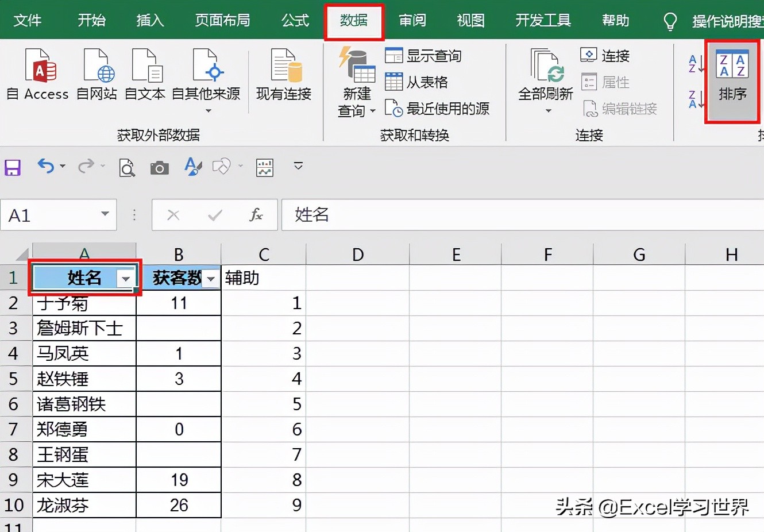
Task: Open the 排序 sort dialog
Action: coord(732,80)
